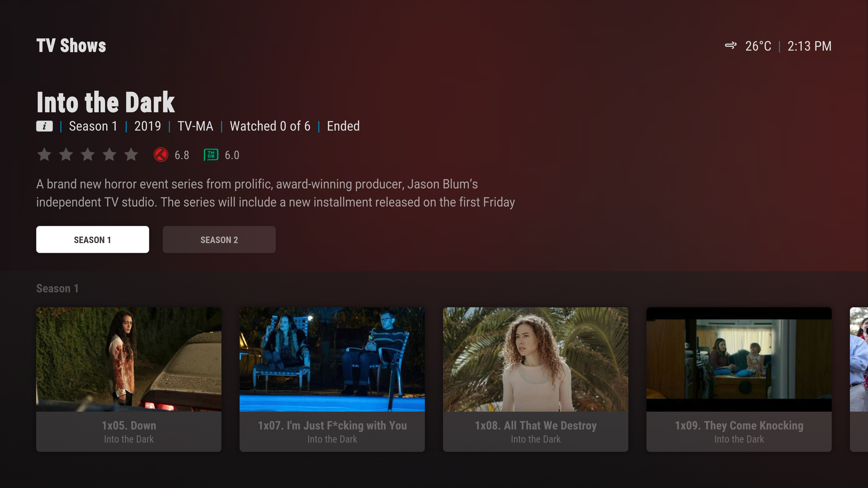Select the SEASON 1 button
Image resolution: width=868 pixels, height=488 pixels.
pyautogui.click(x=93, y=239)
